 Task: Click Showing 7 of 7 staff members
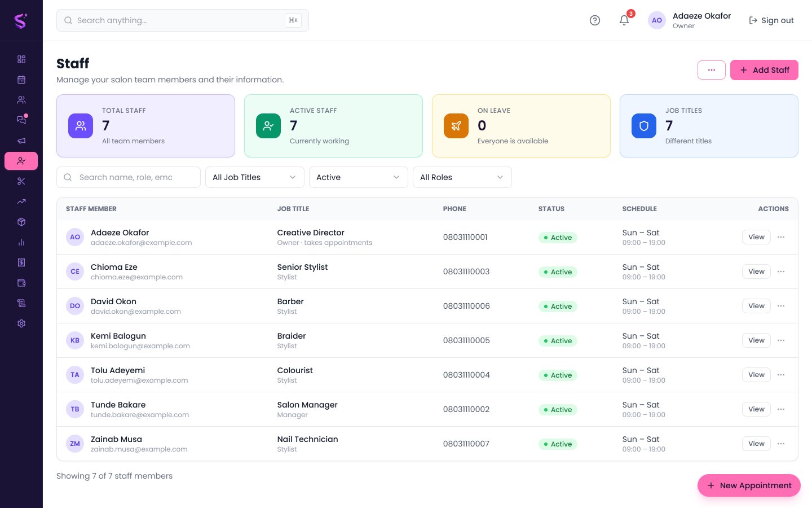click(114, 476)
